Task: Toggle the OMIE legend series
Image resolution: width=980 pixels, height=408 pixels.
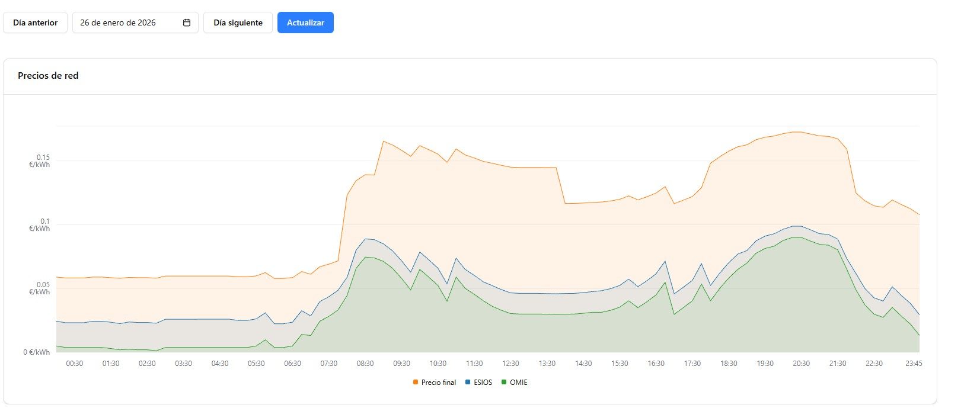Action: point(518,383)
